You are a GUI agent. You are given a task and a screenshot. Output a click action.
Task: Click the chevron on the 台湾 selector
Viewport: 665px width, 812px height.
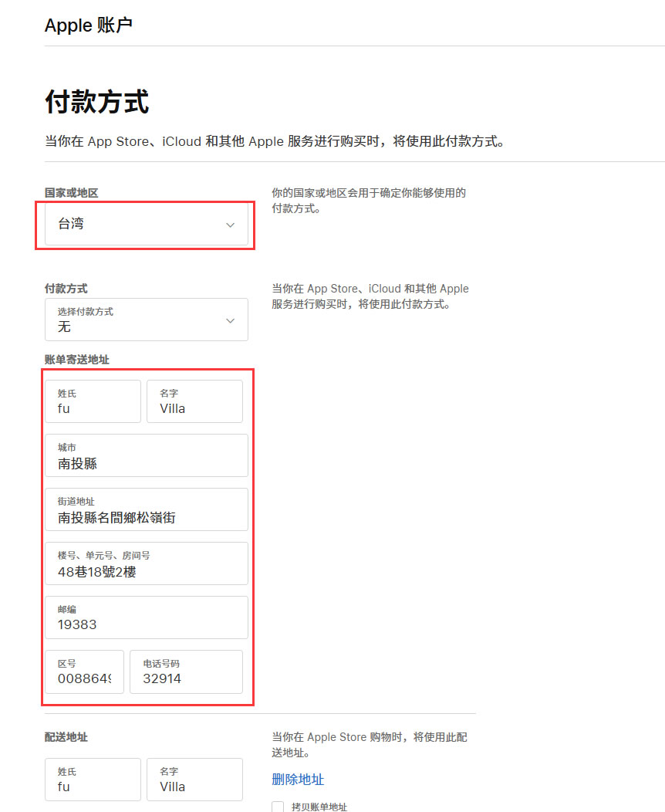pos(230,225)
